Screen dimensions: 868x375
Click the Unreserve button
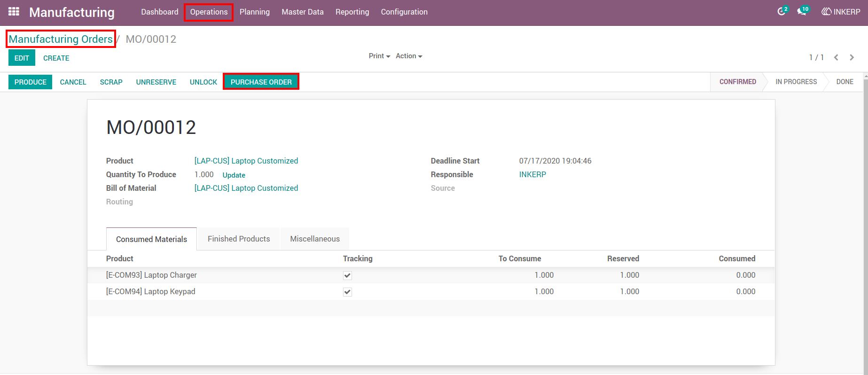click(x=156, y=82)
